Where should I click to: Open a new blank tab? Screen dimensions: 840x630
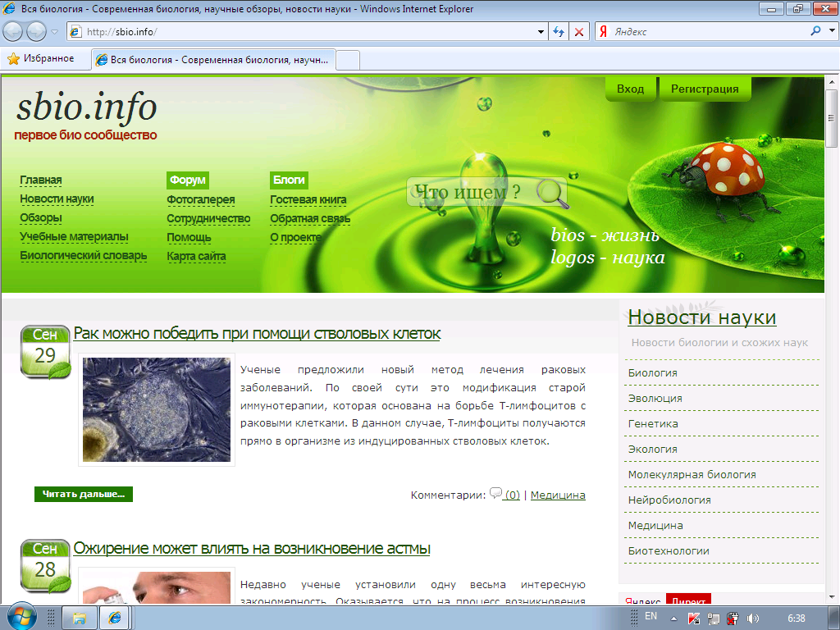[348, 59]
